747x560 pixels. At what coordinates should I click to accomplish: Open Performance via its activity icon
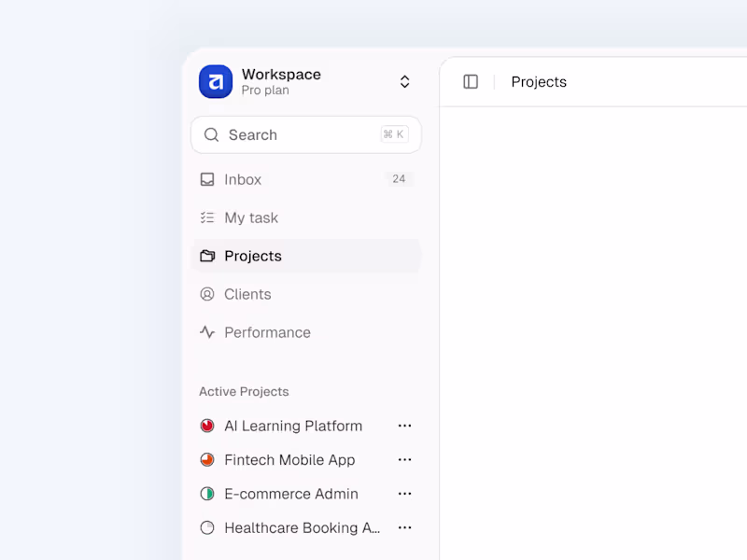tap(206, 332)
